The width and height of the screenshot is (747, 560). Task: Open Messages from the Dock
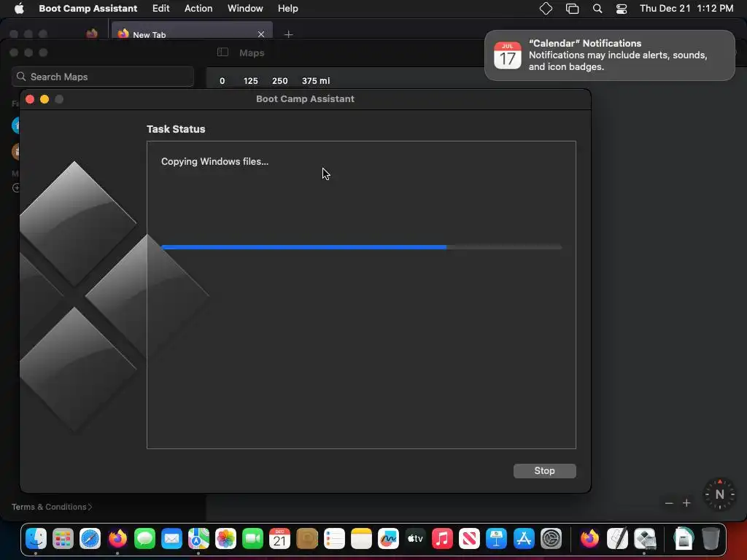click(x=144, y=539)
